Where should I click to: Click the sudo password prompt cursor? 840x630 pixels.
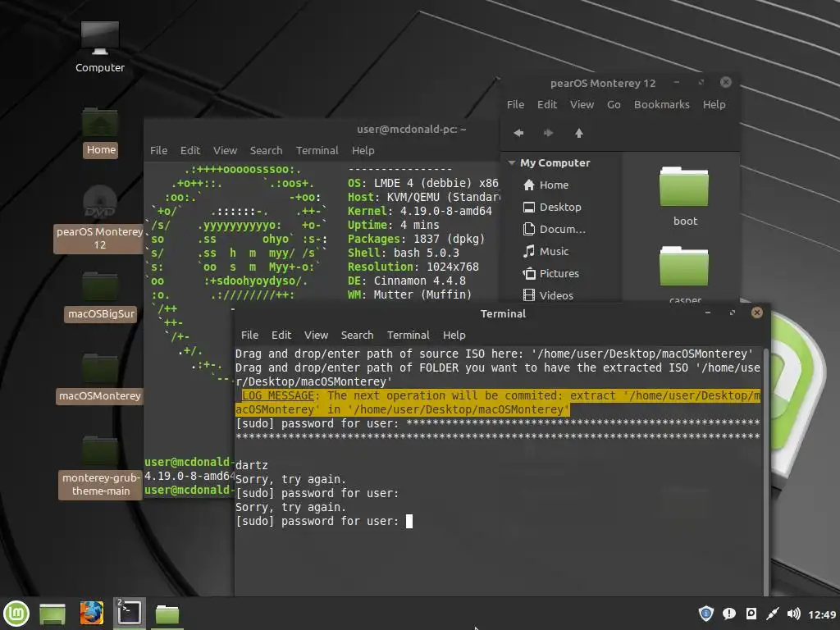(409, 521)
